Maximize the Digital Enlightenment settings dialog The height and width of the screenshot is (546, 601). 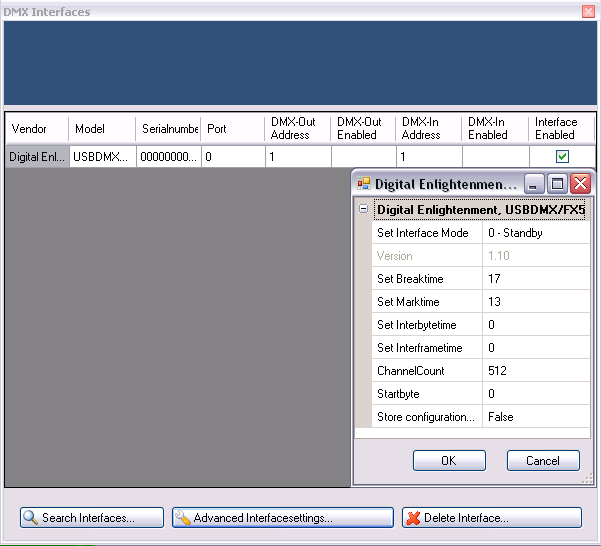pyautogui.click(x=558, y=184)
